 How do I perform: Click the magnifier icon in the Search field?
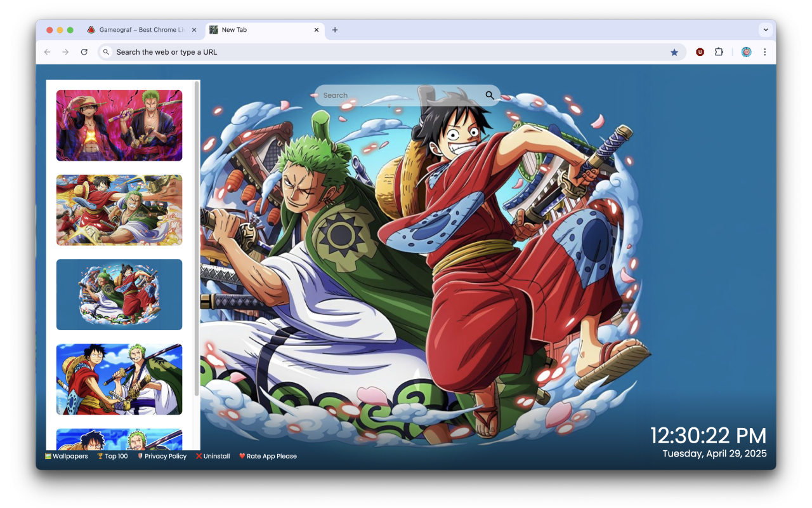[489, 95]
